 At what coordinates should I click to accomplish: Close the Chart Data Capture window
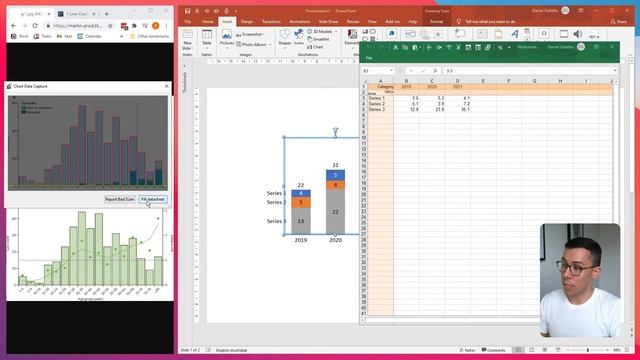click(x=167, y=86)
